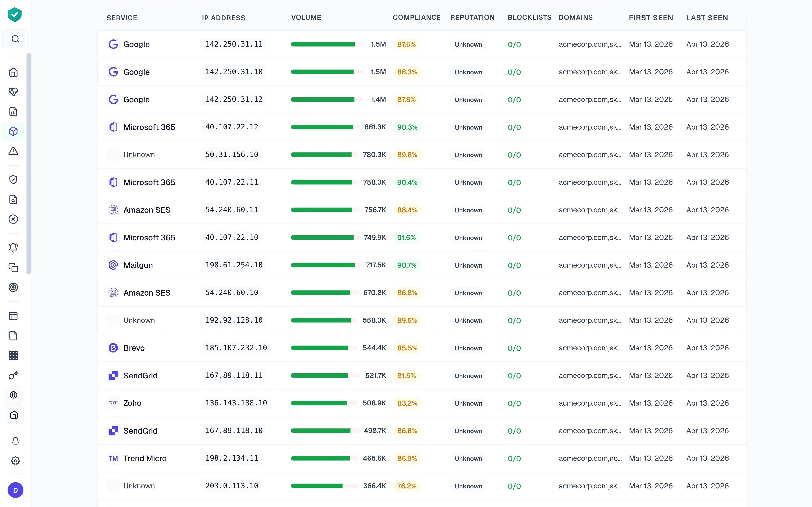Open the document search sidebar icon
The image size is (812, 507).
13,199
